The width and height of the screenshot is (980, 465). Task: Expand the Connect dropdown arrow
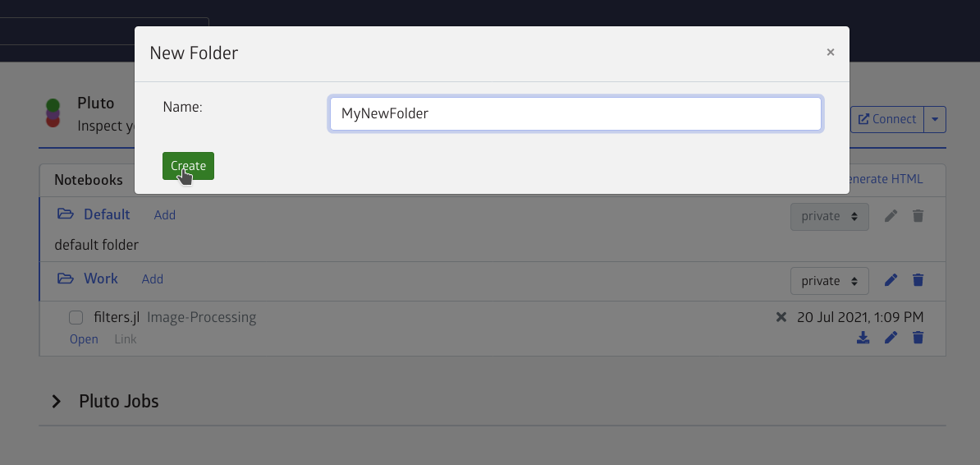coord(935,119)
